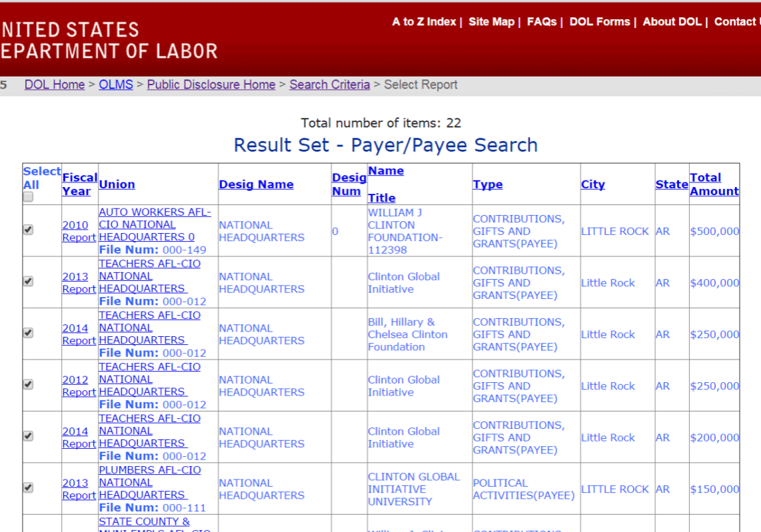The height and width of the screenshot is (532, 761).
Task: Uncheck the 2012 $250,000 row checkbox
Action: coord(28,385)
